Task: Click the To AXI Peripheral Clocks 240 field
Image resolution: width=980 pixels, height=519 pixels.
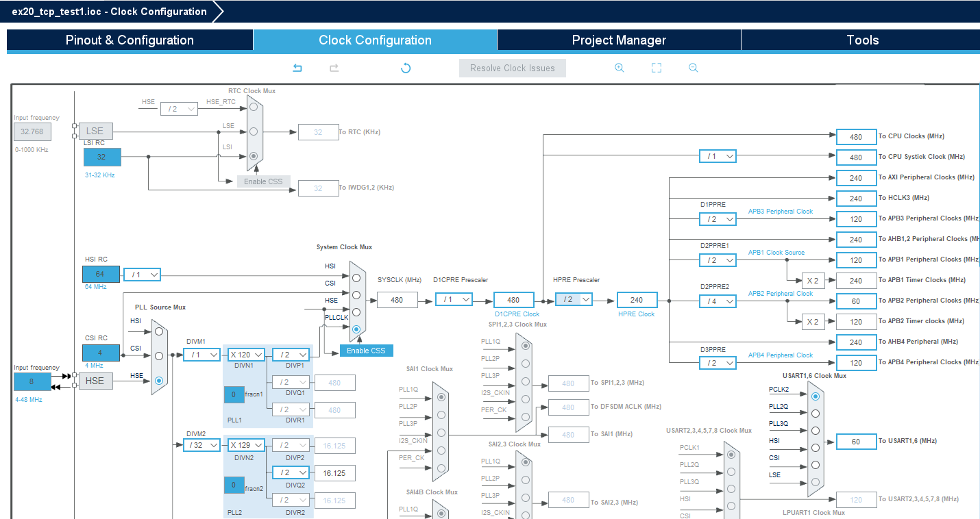Action: click(857, 177)
